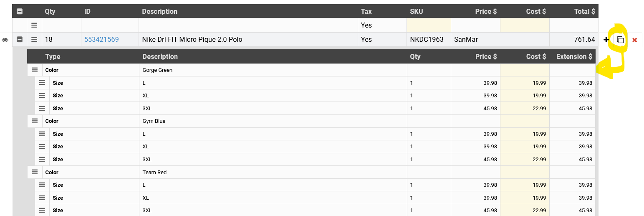Open product ID link 553421569

101,40
